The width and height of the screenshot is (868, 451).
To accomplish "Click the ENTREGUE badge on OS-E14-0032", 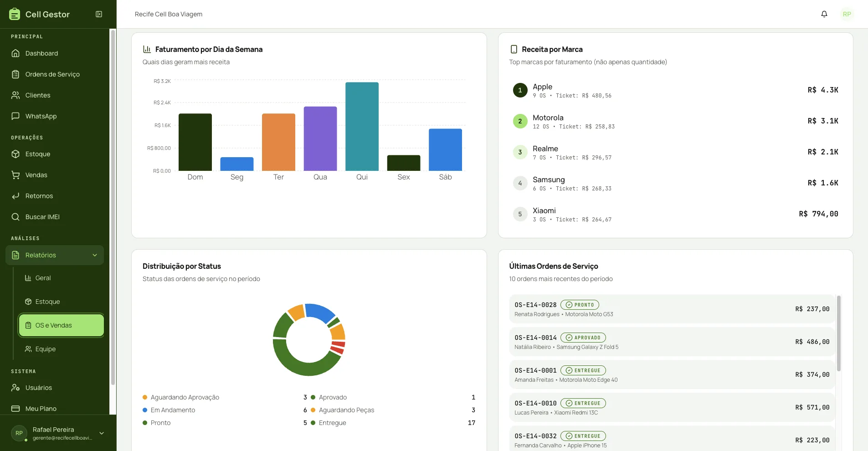I will tap(583, 436).
